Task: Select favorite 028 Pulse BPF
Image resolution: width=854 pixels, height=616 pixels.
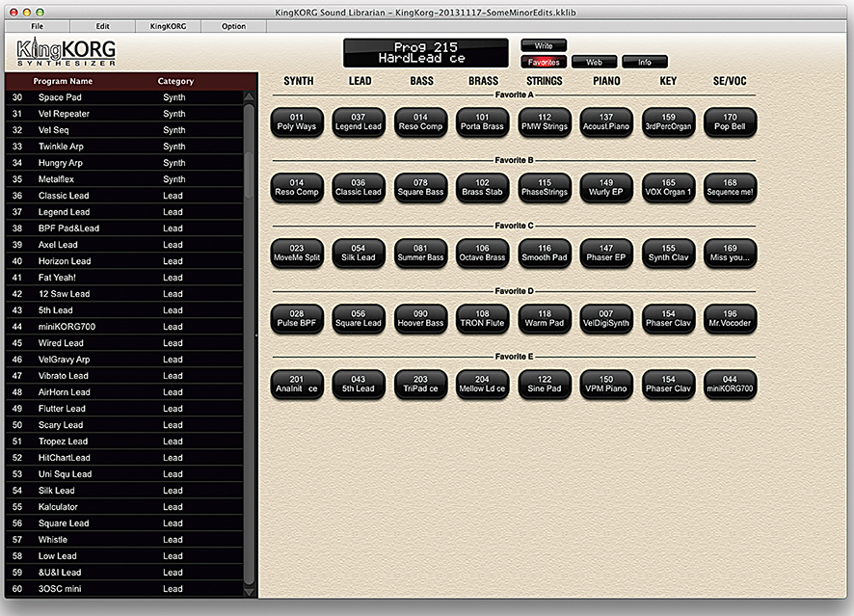Action: [297, 319]
